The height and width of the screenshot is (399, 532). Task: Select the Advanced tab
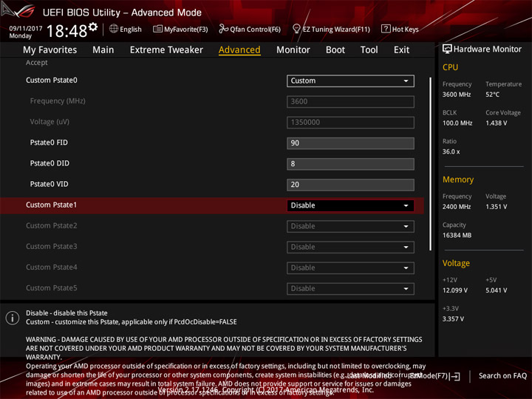pos(239,50)
